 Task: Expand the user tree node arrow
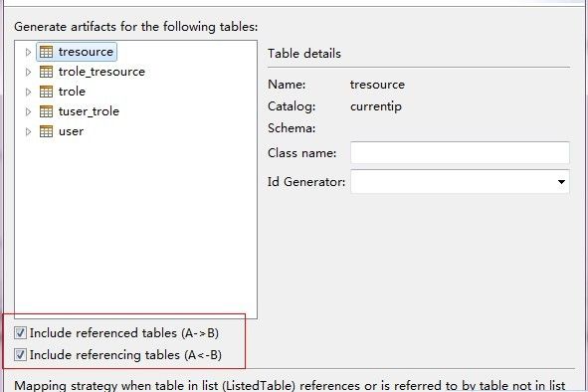28,131
